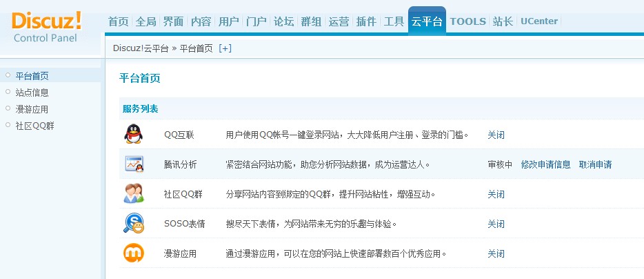Open the 用户 top menu

pos(229,21)
